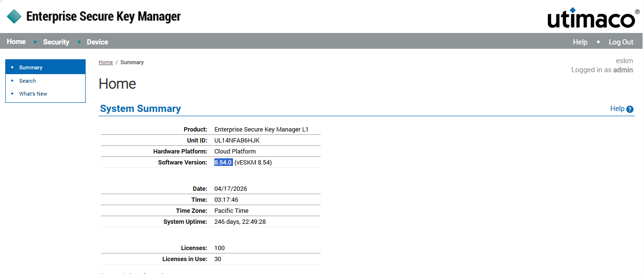This screenshot has height=274, width=644.
Task: Click the date value 04/17/2026
Action: pyautogui.click(x=231, y=189)
